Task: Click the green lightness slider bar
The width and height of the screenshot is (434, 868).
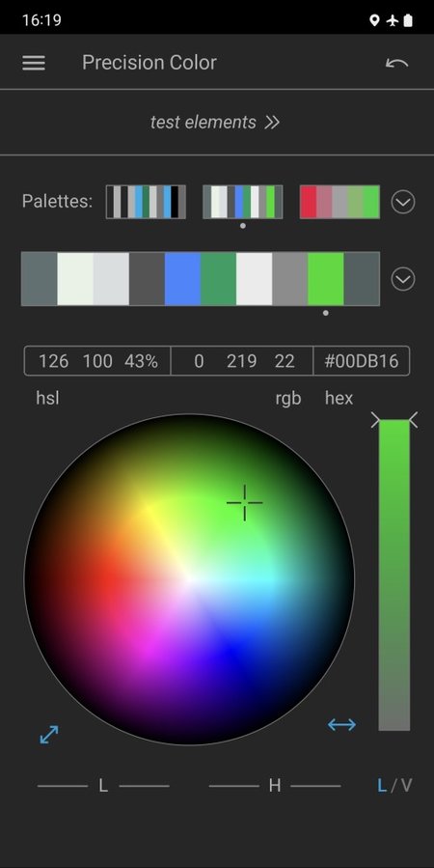Action: click(x=394, y=574)
